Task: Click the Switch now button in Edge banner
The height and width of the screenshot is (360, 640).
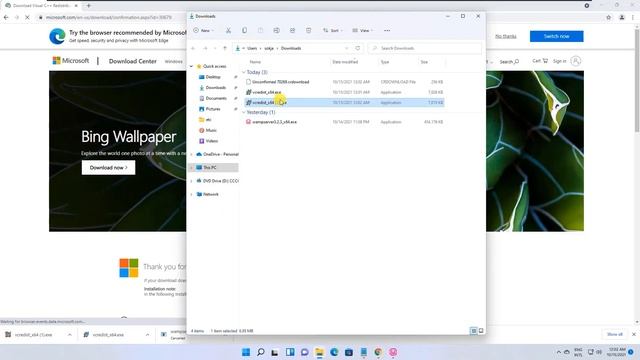Action: click(x=556, y=36)
